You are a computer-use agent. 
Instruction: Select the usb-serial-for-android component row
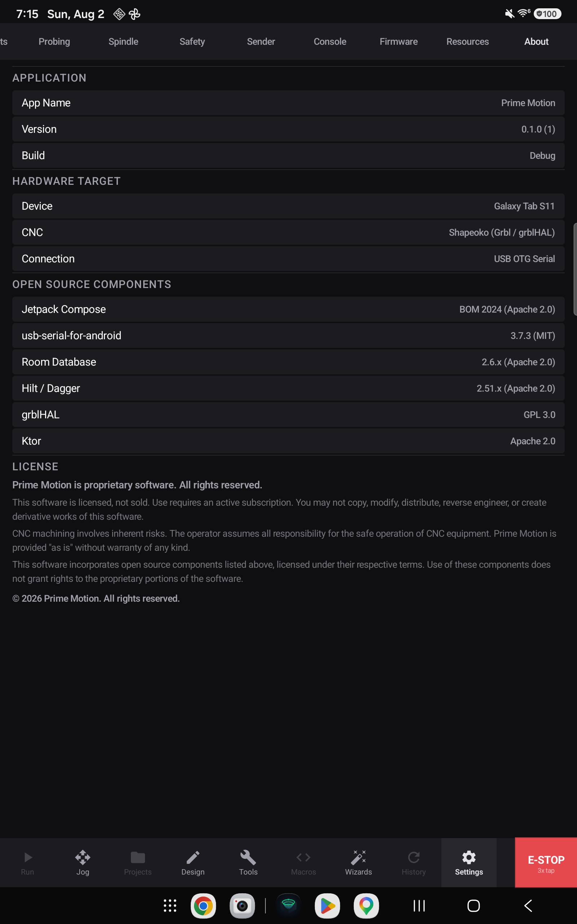(x=288, y=336)
